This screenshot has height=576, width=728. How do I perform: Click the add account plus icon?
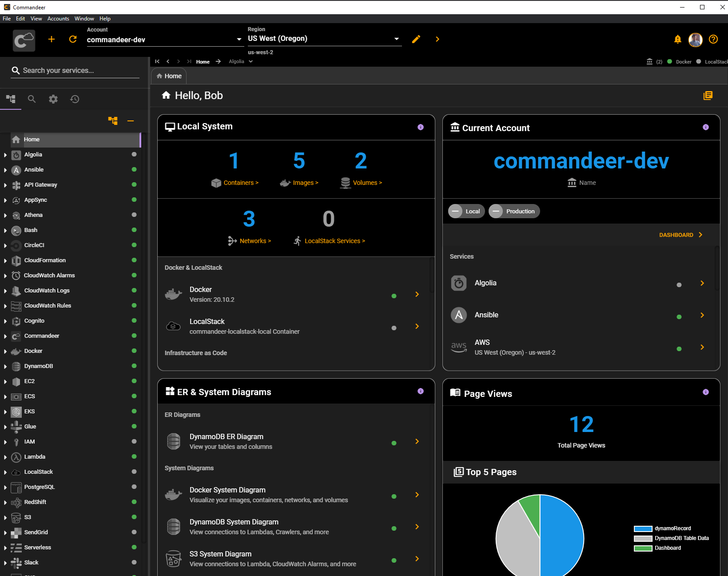tap(52, 39)
